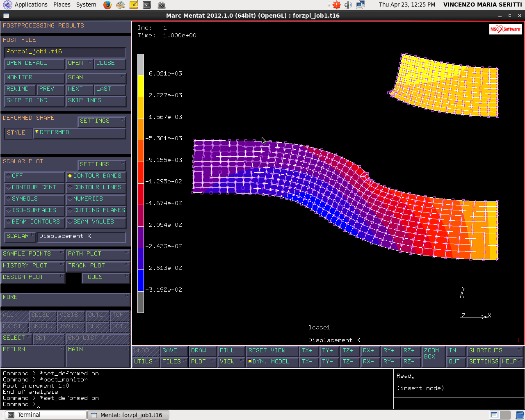
Task: Click RX+ rotation button
Action: tap(370, 351)
